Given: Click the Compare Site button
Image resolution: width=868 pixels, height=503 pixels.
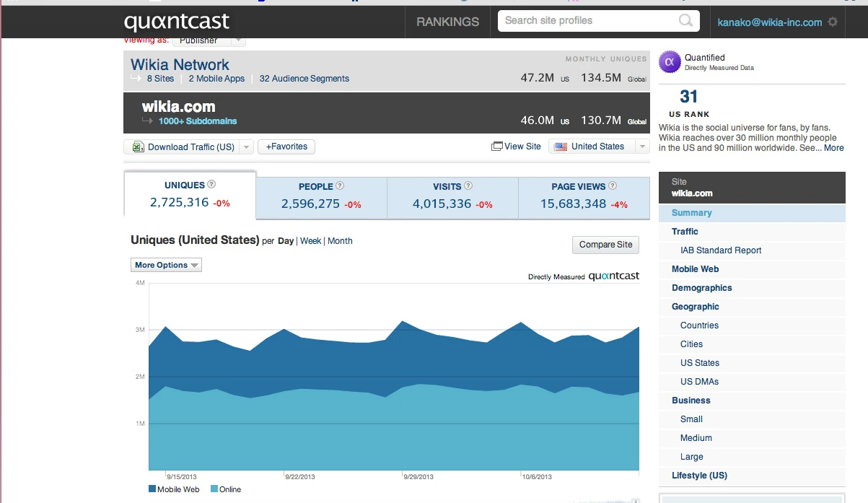Looking at the screenshot, I should pyautogui.click(x=605, y=245).
